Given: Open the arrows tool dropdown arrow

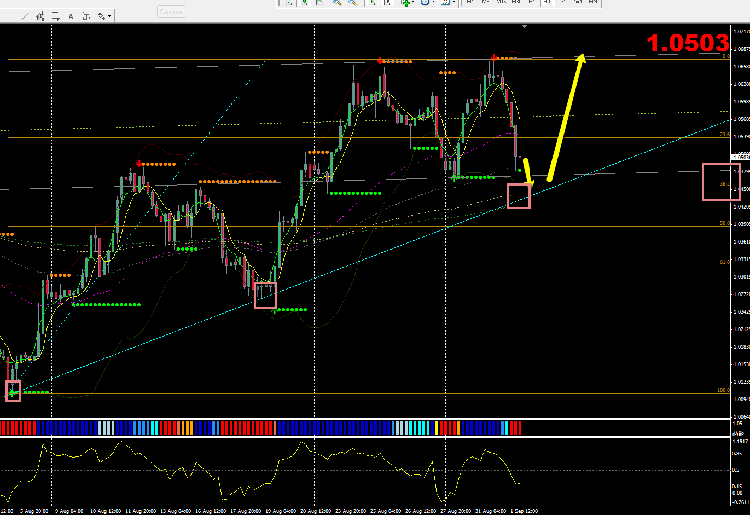Looking at the screenshot, I should [110, 17].
